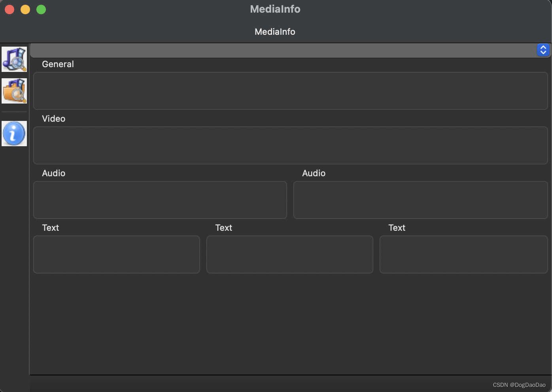Click the Video info box

coord(290,145)
